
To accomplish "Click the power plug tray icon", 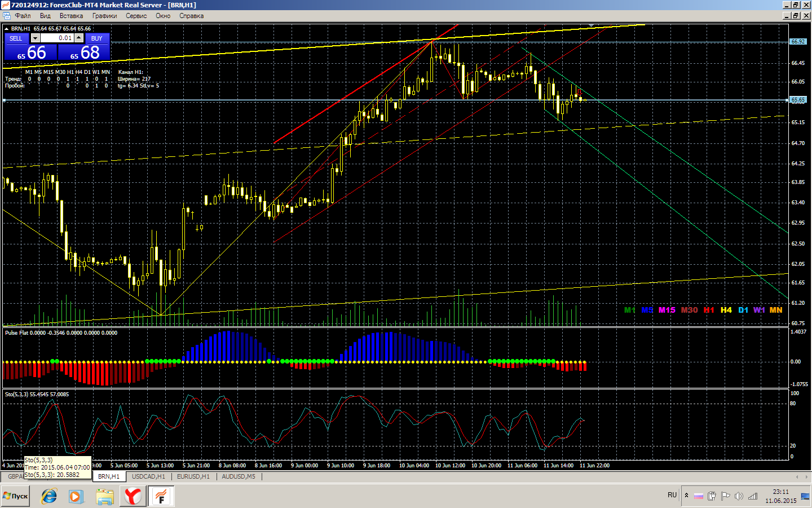I will (x=712, y=496).
